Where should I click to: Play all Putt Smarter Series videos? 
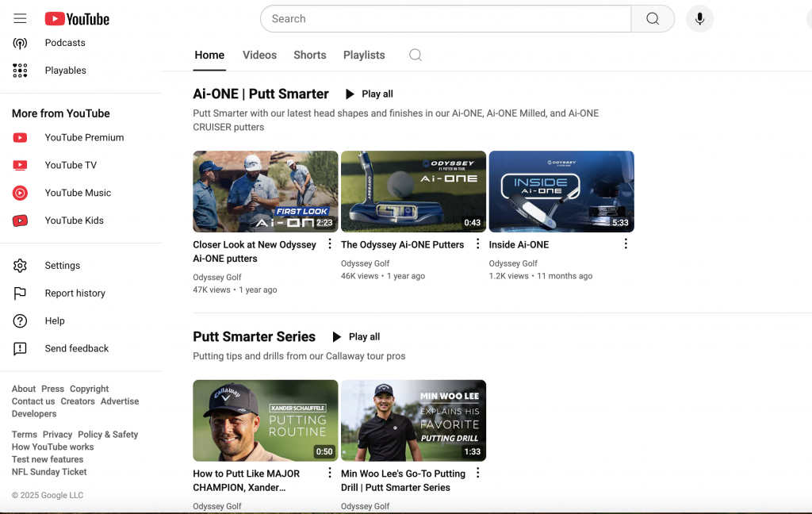[356, 337]
